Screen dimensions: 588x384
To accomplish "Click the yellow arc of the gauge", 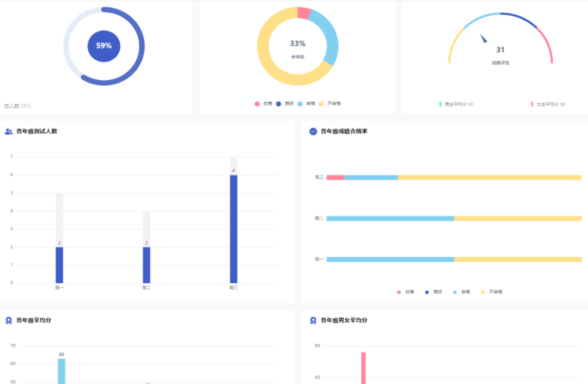I will click(454, 44).
